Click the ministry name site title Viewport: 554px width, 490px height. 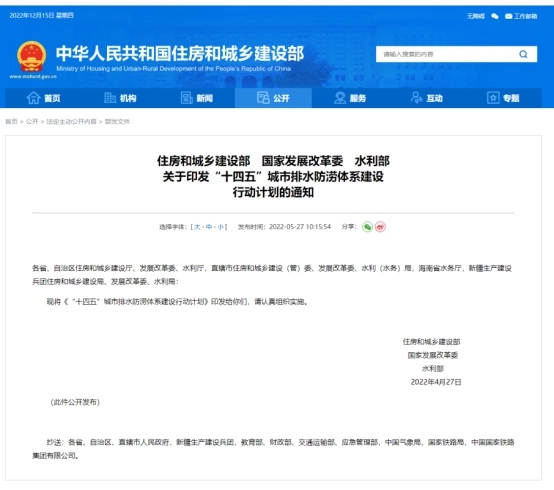pos(180,53)
